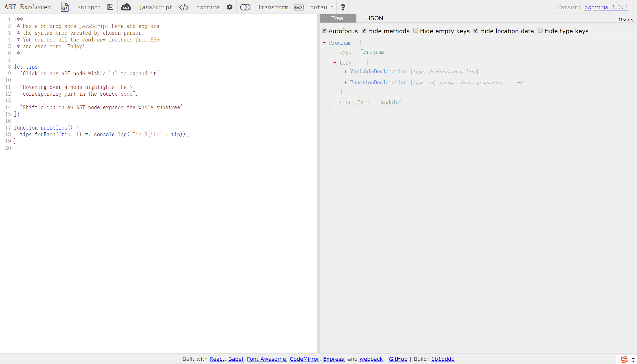
Task: Click the 102ms parse time label
Action: point(625,19)
